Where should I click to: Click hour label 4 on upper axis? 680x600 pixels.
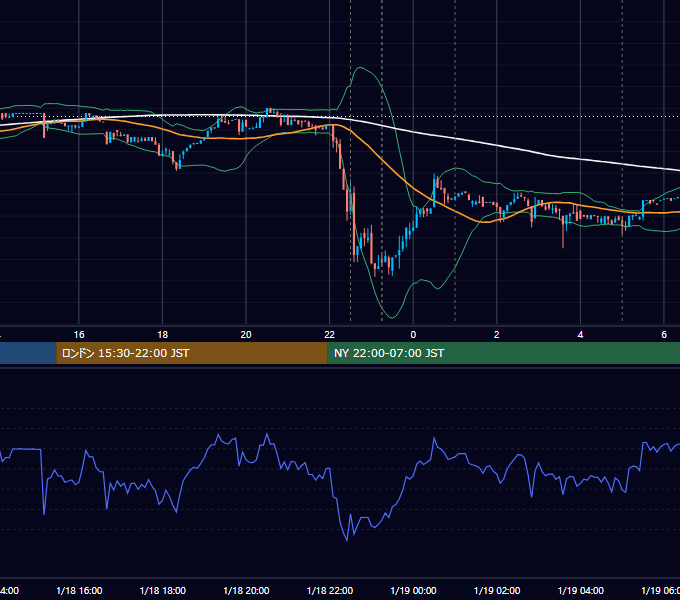[x=580, y=335]
